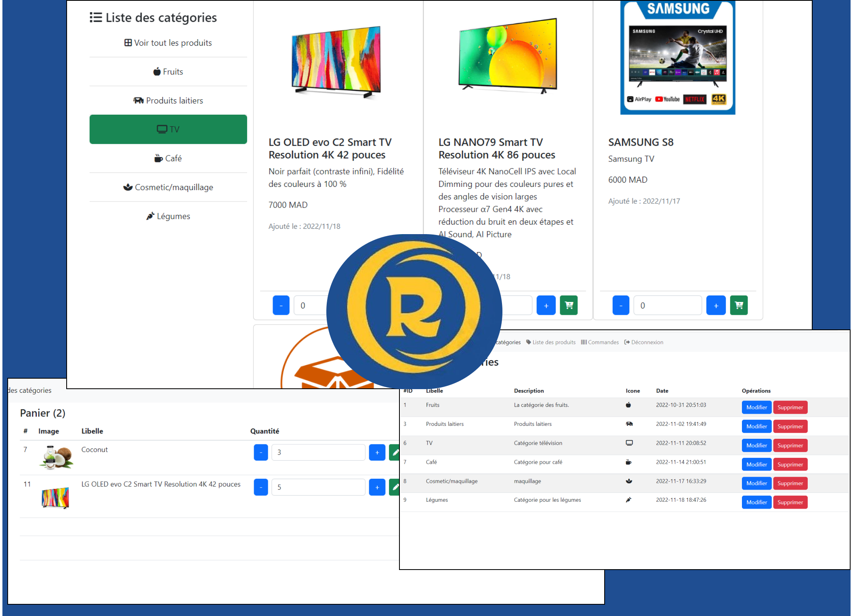Image resolution: width=853 pixels, height=616 pixels.
Task: Click the spa icon in Cosmetic table row
Action: click(x=629, y=481)
